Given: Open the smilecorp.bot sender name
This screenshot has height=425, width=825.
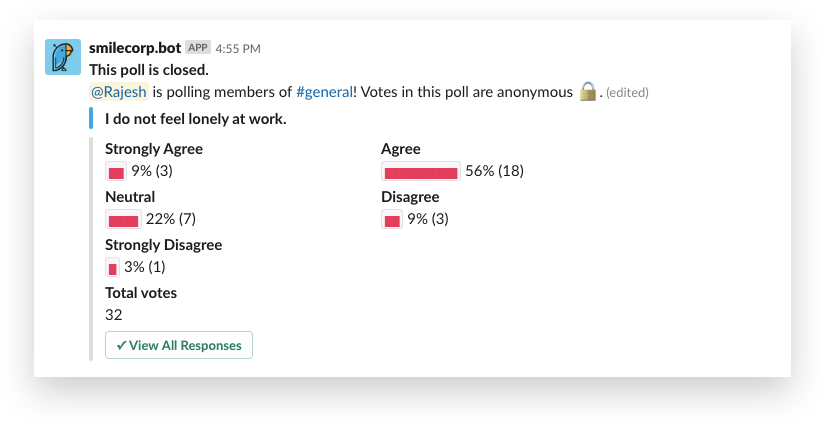Looking at the screenshot, I should [135, 47].
